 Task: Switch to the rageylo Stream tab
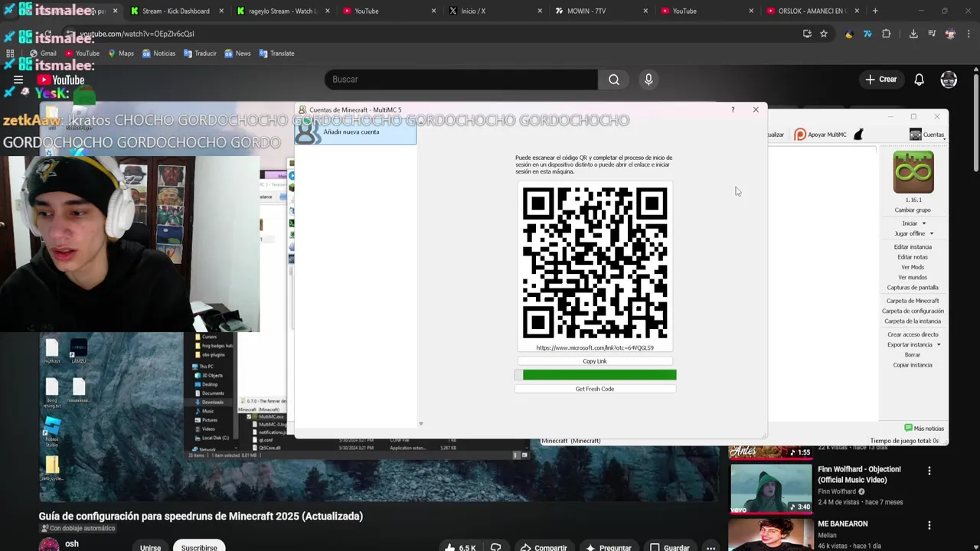click(x=281, y=11)
